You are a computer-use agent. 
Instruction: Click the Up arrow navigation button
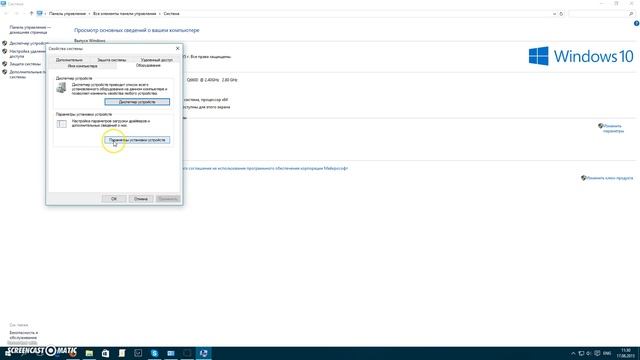31,13
